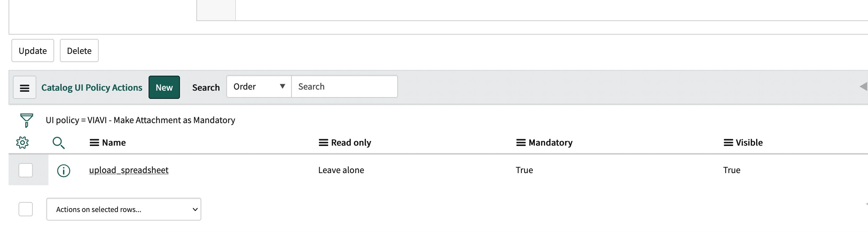Open the Catalog UI Policy Actions context menu

24,87
